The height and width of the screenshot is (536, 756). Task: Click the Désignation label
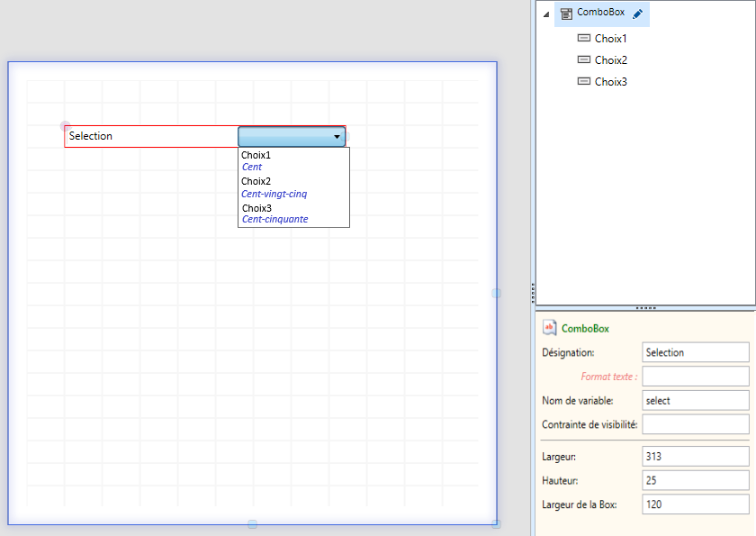coord(568,352)
